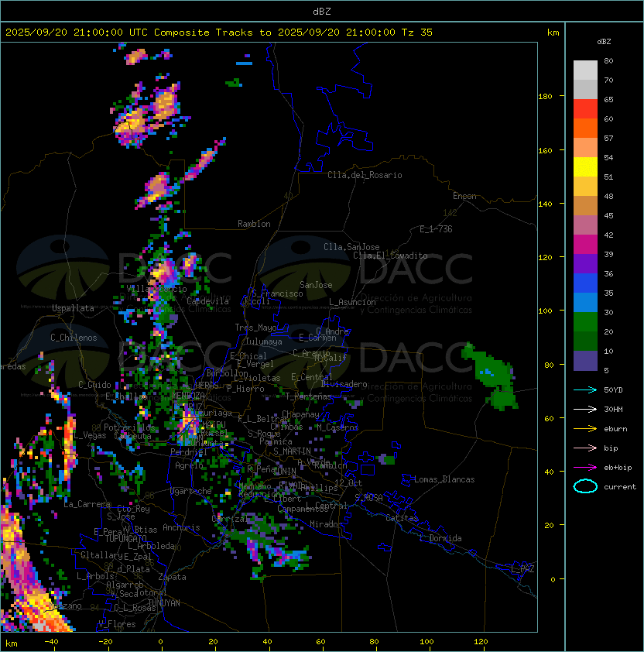Click the white 30HM arrow in the legend
Screen dimensions: 644x652
(x=585, y=409)
